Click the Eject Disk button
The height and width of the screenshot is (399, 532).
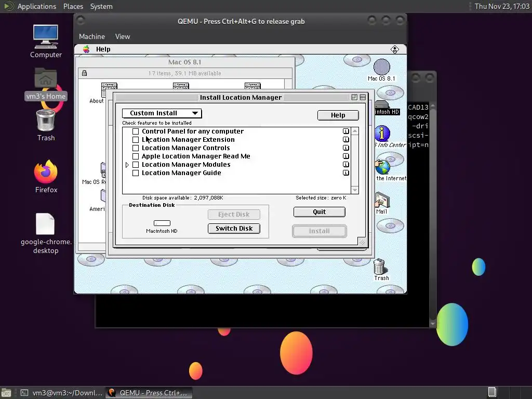(234, 215)
